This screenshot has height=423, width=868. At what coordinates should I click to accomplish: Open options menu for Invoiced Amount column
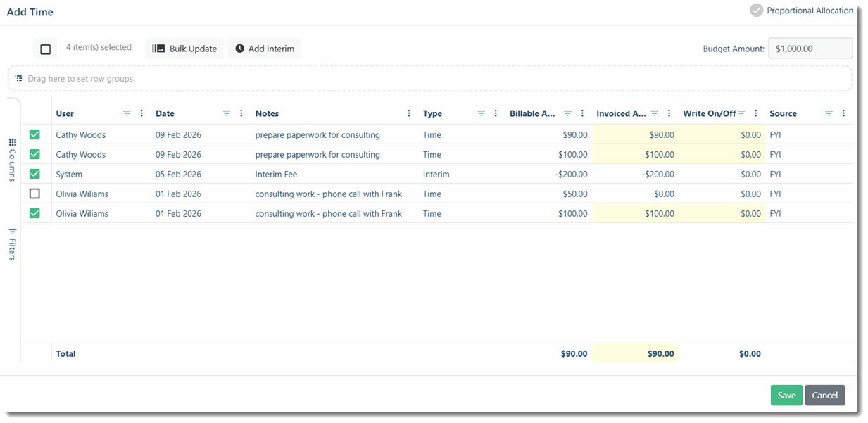pyautogui.click(x=669, y=113)
